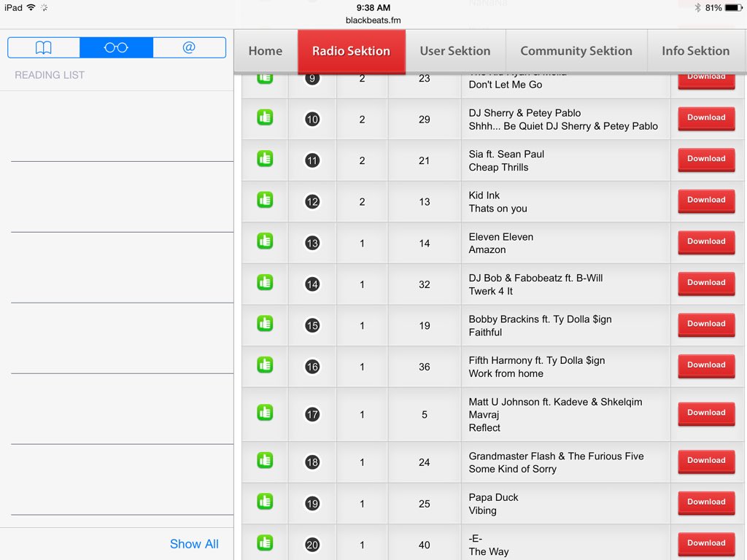The width and height of the screenshot is (747, 560).
Task: Open the Bookmarks tab with book icon
Action: (x=44, y=47)
